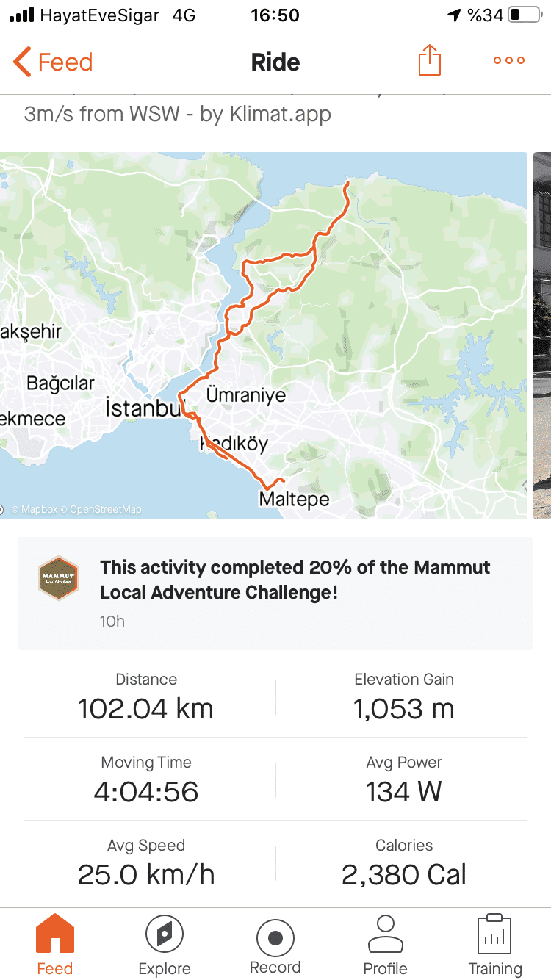Viewport: 551px width, 980px height.
Task: Tap the Profile person icon
Action: coord(385,934)
